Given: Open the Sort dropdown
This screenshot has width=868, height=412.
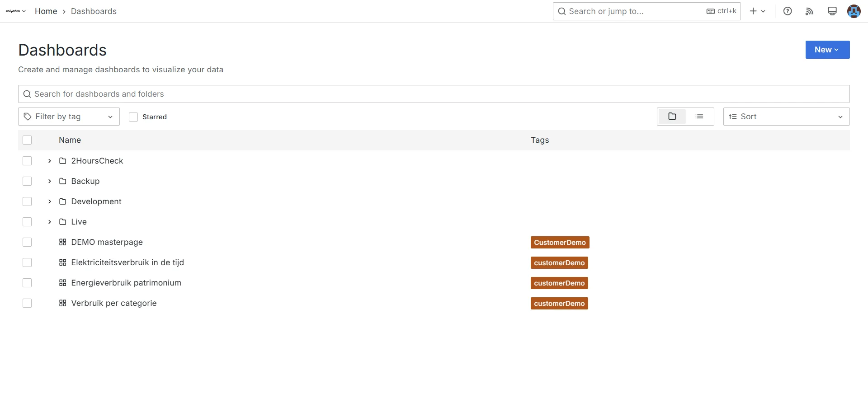Looking at the screenshot, I should [786, 116].
